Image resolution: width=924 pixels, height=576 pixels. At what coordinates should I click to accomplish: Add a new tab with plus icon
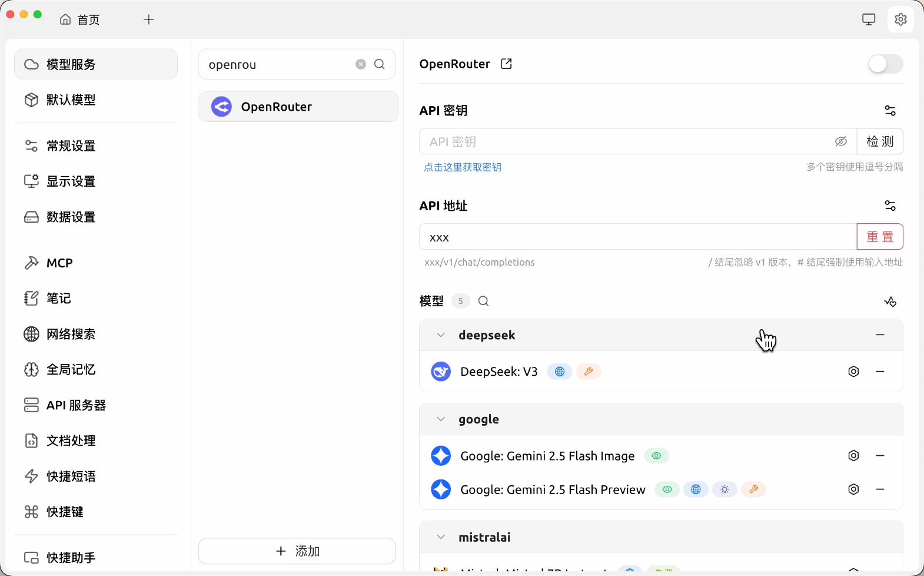149,19
